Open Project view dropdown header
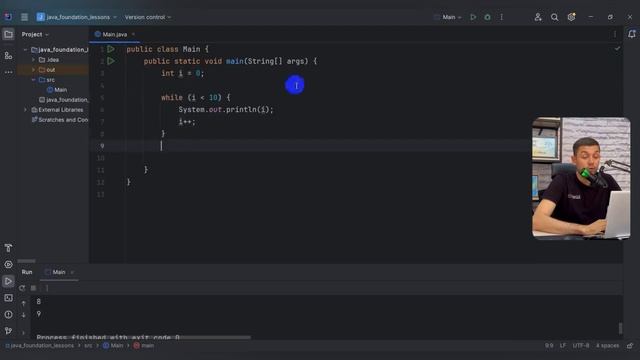Viewport: 640px width, 360px height. tap(35, 34)
